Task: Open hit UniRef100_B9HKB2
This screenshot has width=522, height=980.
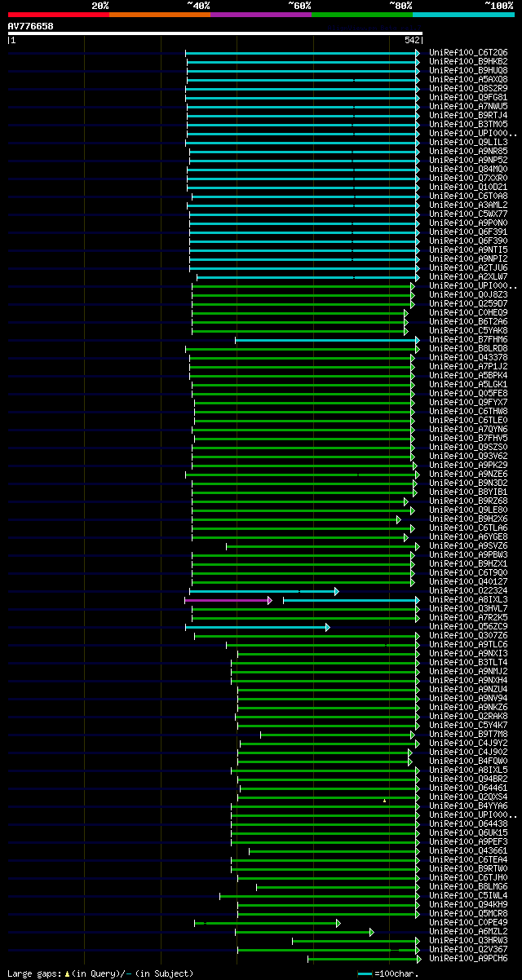Action: (469, 62)
